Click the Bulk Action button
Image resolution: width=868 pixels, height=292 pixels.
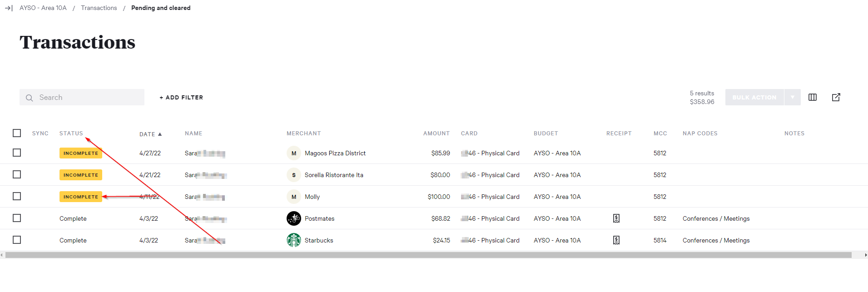tap(754, 97)
